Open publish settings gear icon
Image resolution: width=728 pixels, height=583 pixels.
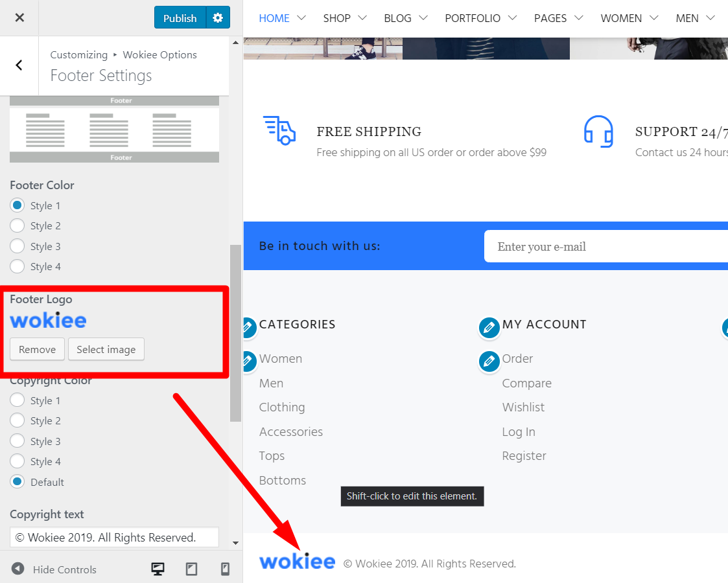point(218,17)
